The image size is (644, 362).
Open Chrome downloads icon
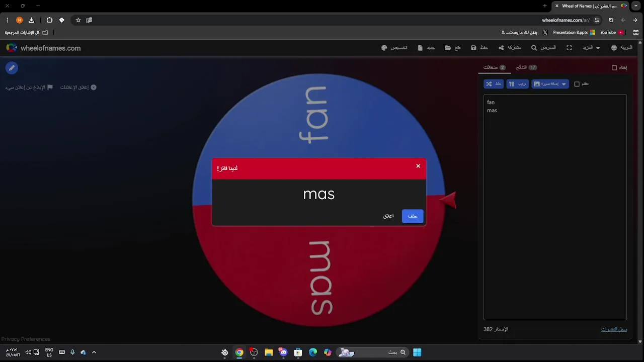31,20
